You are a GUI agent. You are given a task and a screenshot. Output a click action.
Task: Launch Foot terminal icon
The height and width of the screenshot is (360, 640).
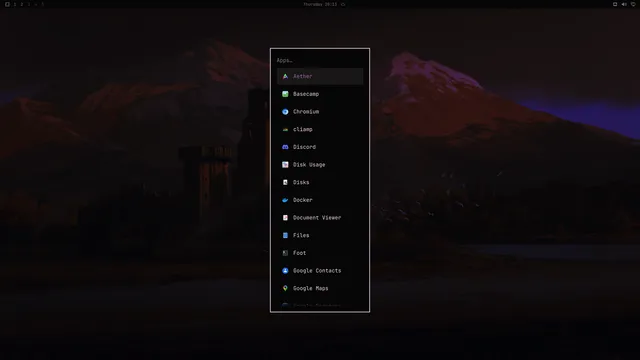(285, 253)
